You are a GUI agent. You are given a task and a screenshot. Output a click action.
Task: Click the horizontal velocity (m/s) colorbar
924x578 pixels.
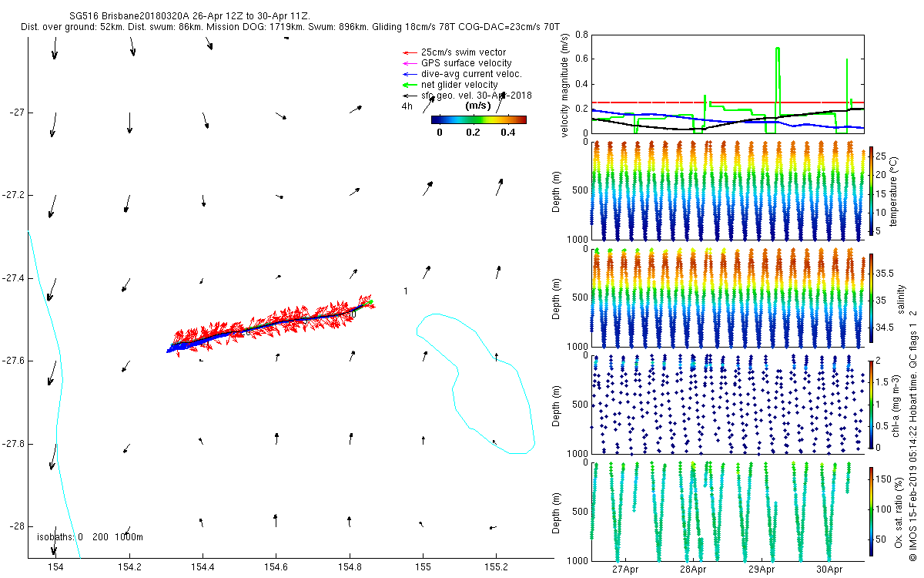click(x=479, y=119)
